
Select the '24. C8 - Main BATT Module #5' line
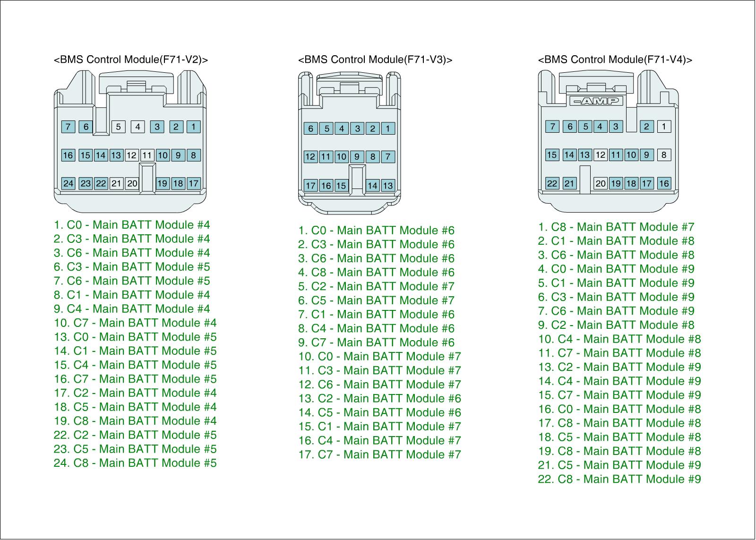point(135,463)
